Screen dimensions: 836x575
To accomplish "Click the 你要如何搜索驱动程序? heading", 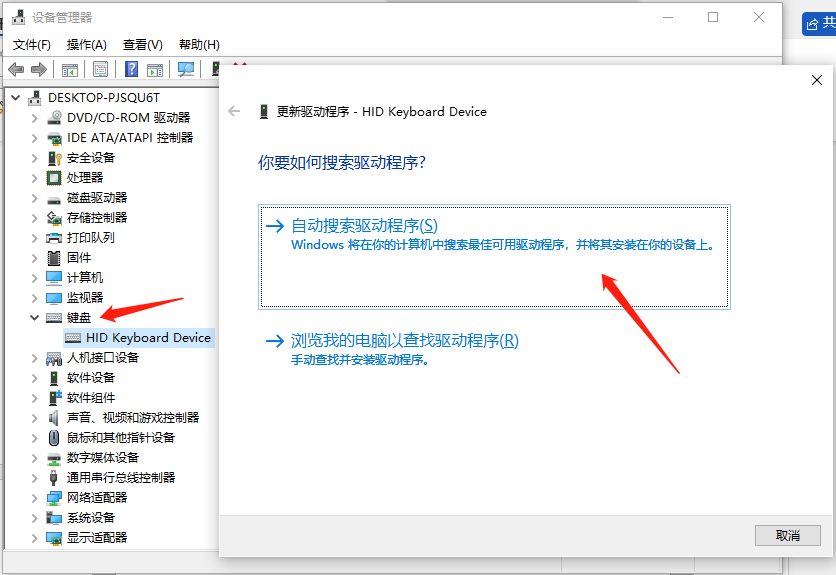I will click(x=342, y=163).
